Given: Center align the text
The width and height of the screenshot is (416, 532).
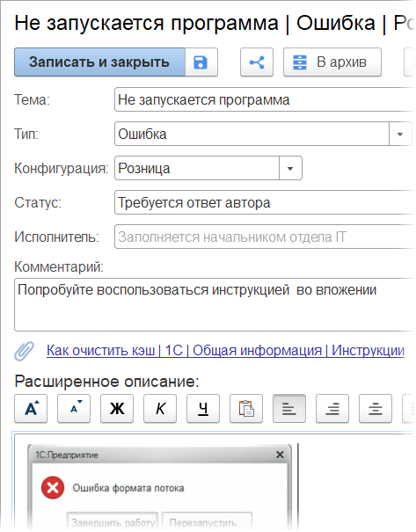Looking at the screenshot, I should [376, 409].
